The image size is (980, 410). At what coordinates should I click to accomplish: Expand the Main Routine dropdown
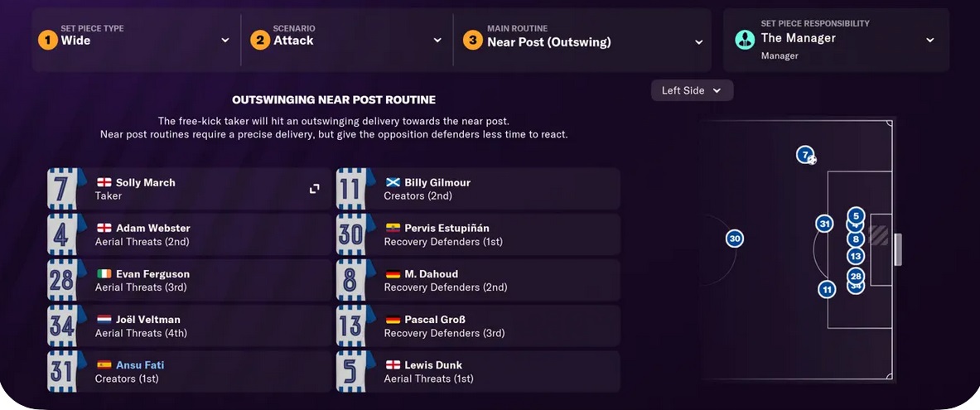click(698, 41)
